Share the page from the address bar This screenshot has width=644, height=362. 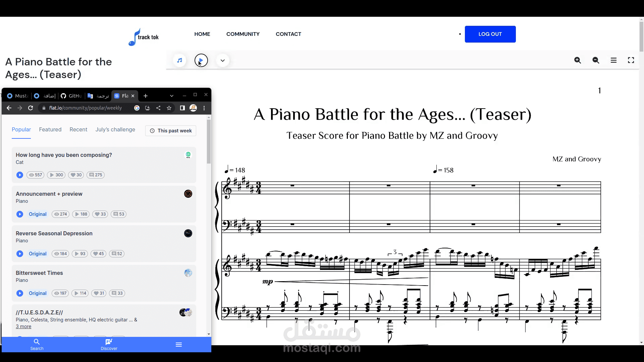(158, 108)
